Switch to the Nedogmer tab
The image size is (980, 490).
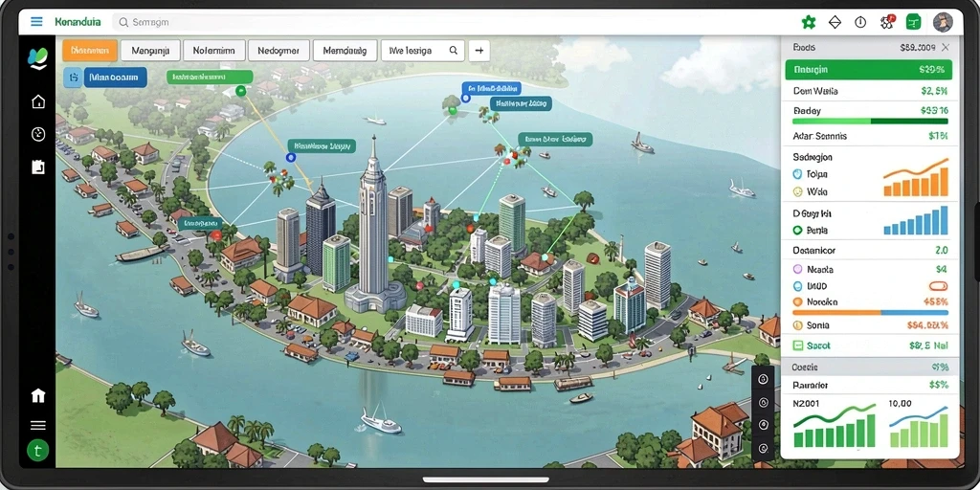tap(278, 50)
